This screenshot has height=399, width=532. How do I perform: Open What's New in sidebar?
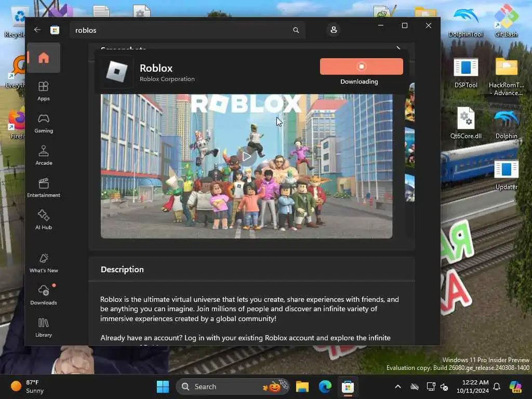click(x=44, y=263)
